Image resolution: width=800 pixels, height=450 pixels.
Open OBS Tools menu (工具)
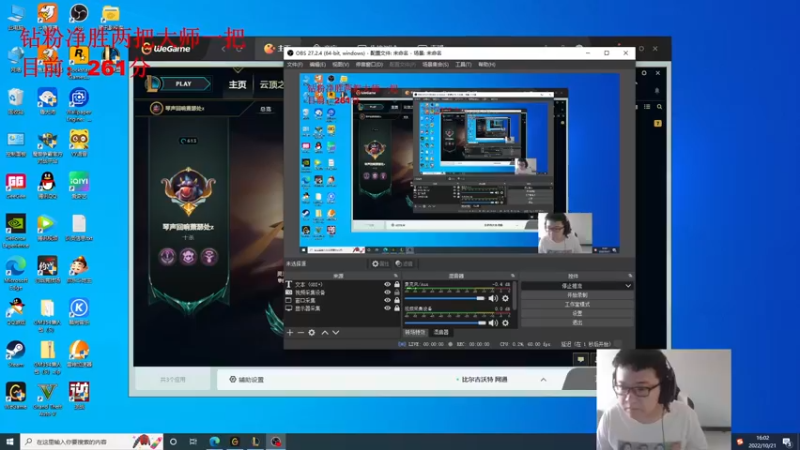(x=463, y=65)
